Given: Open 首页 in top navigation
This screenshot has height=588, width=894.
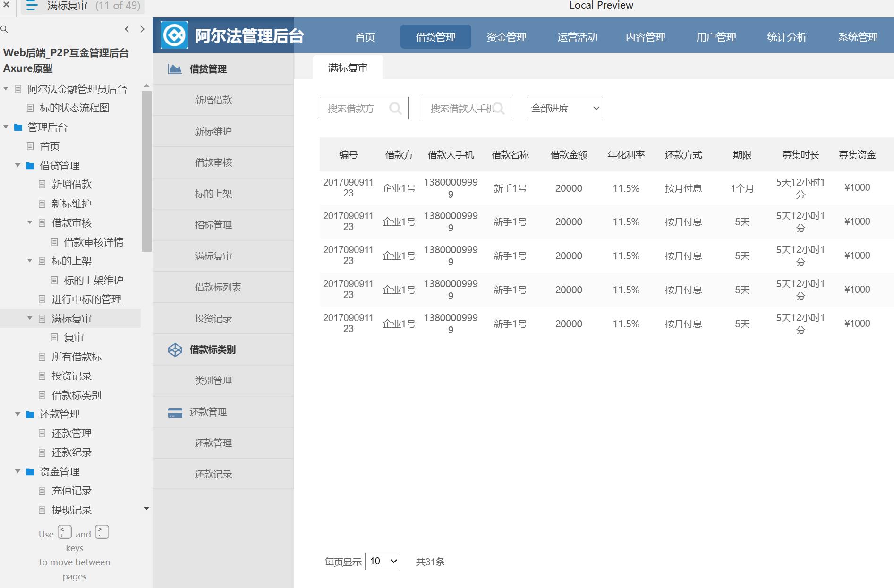Looking at the screenshot, I should (365, 37).
